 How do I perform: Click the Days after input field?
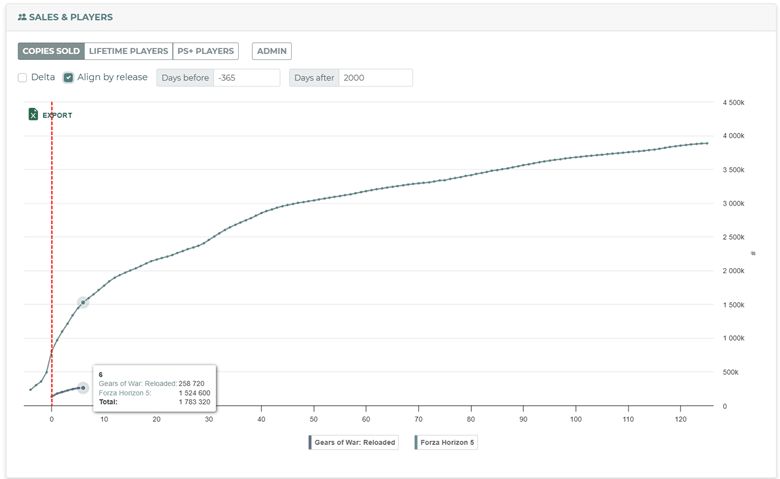tap(376, 78)
